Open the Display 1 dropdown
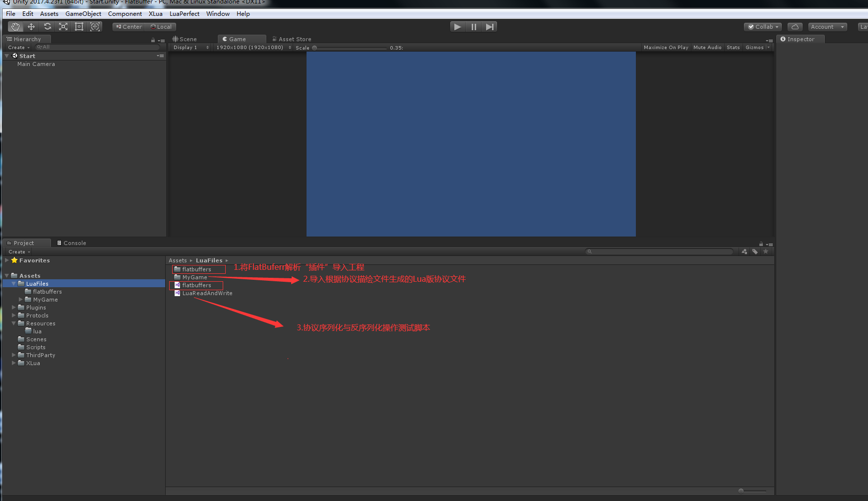This screenshot has width=868, height=501. [190, 47]
